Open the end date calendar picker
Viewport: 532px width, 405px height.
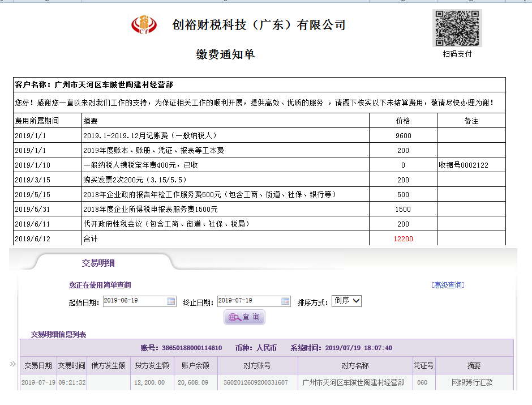pyautogui.click(x=285, y=301)
